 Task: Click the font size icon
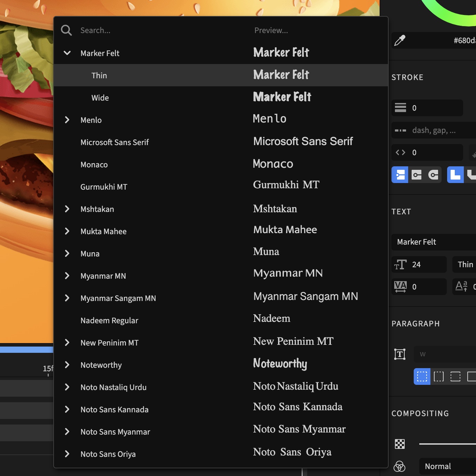400,265
